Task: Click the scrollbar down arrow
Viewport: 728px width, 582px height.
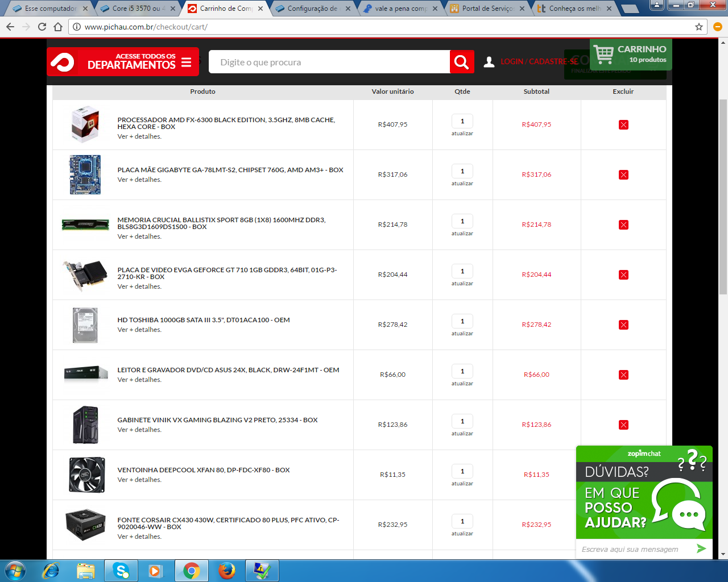Action: click(x=723, y=554)
